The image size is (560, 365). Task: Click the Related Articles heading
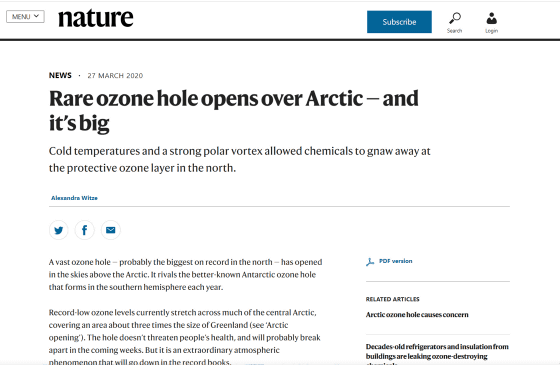[392, 299]
